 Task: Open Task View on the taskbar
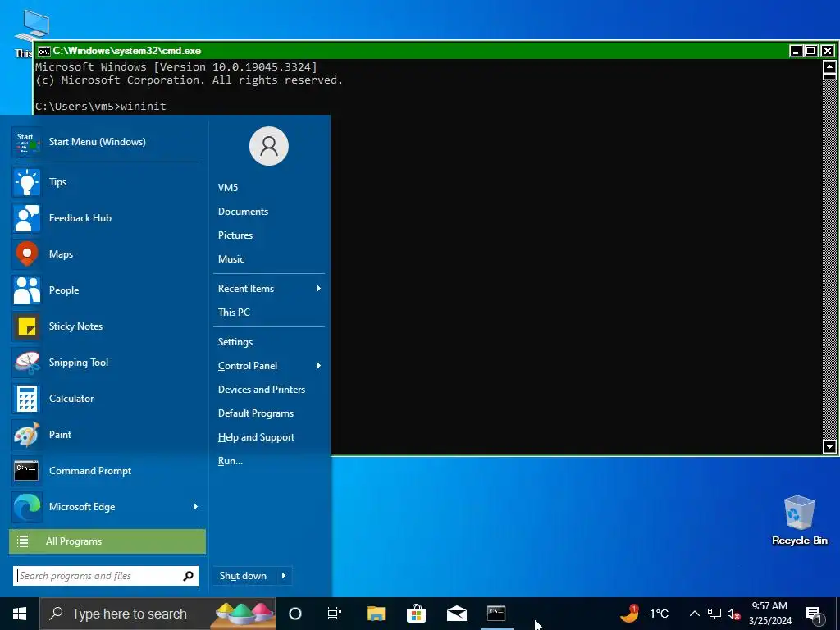(335, 614)
